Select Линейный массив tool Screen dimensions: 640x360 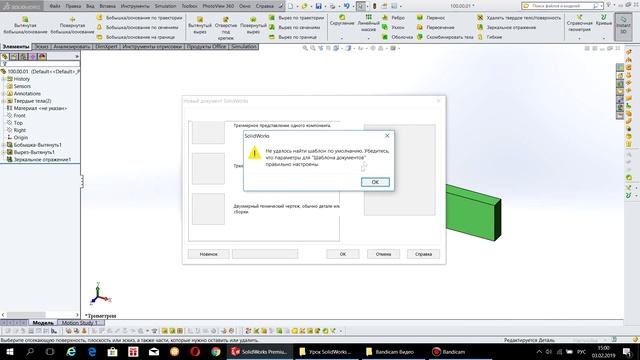pyautogui.click(x=368, y=23)
